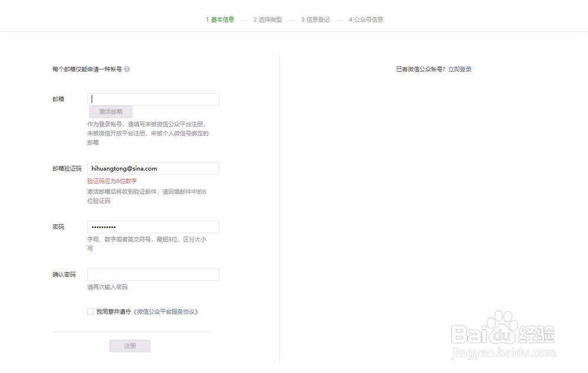Screen dimensions: 588x373
Task: Click the 邮箱 field label
Action: [59, 99]
